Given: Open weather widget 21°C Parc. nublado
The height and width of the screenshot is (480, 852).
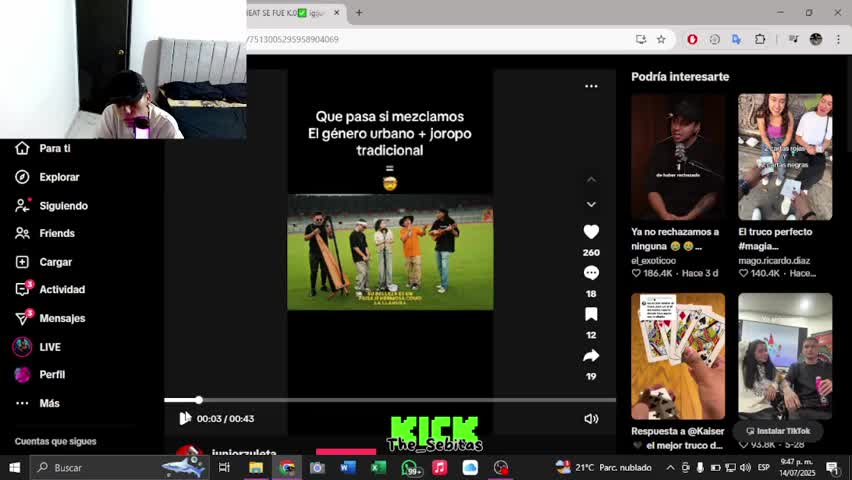Looking at the screenshot, I should tap(603, 467).
